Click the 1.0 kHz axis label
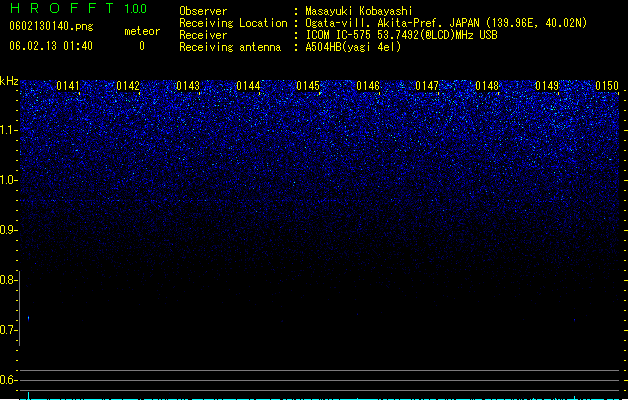The height and width of the screenshot is (400, 629). click(8, 180)
